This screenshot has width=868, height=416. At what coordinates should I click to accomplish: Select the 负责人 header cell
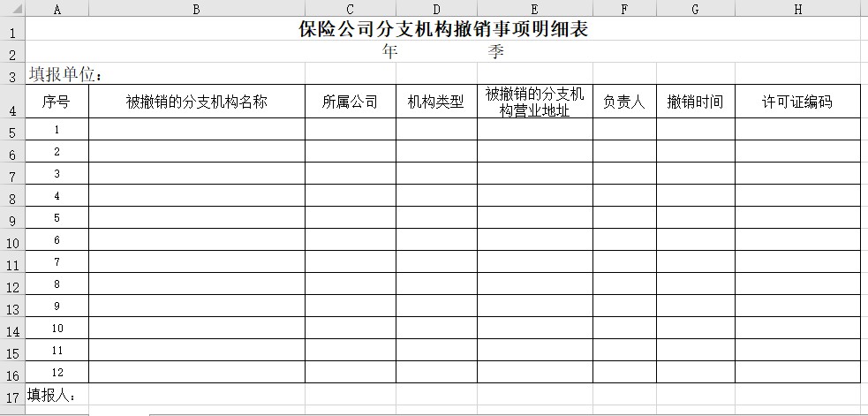tap(624, 102)
